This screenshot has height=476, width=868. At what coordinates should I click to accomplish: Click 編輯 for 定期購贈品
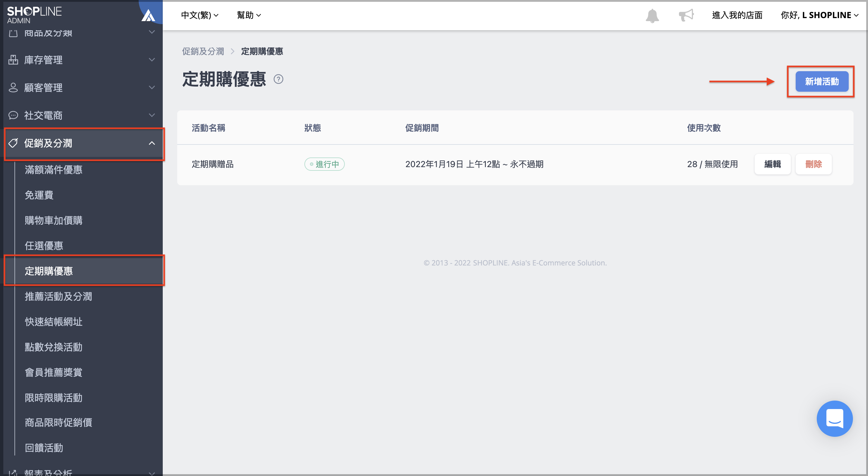click(772, 164)
